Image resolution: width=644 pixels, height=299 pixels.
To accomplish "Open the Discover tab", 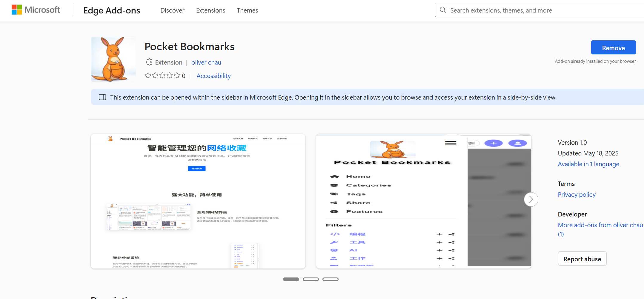I will (172, 10).
